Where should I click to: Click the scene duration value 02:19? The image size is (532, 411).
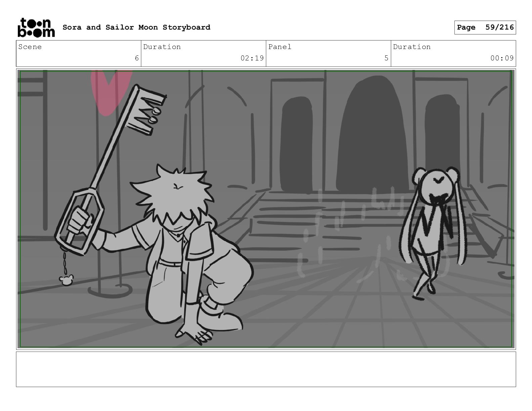(x=252, y=58)
